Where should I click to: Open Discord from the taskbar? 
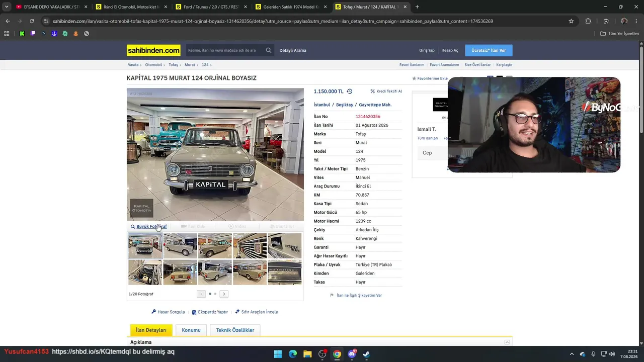352,354
